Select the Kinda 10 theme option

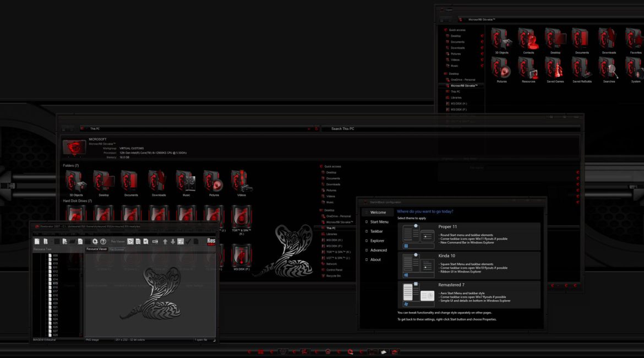point(468,265)
